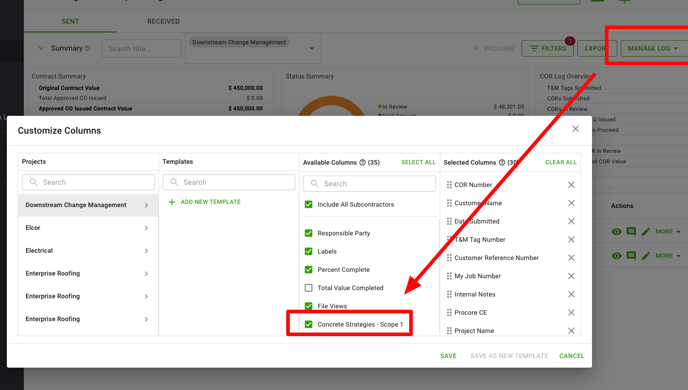Open MORE menu on first row

coord(668,232)
